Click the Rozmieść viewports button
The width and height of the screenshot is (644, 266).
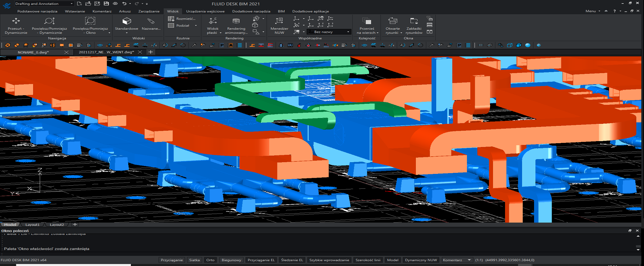tap(182, 19)
